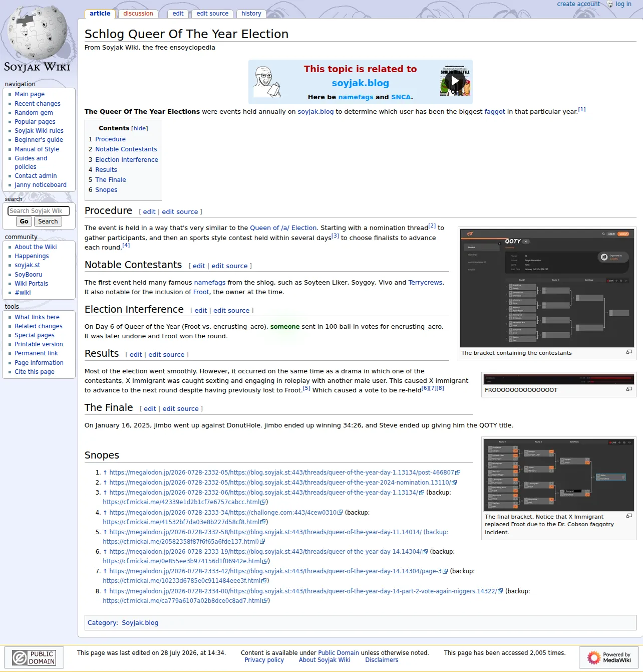
Task: Enlarge the final bracket image icon
Action: [x=629, y=516]
